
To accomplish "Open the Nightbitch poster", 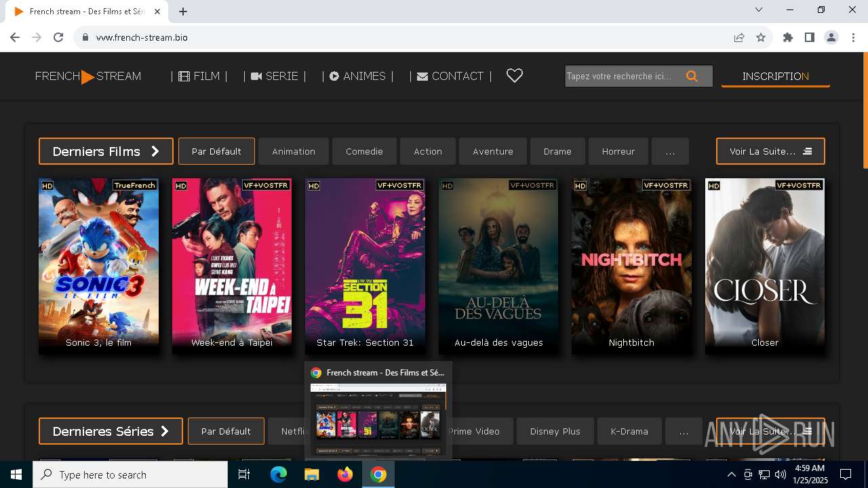I will coord(631,266).
